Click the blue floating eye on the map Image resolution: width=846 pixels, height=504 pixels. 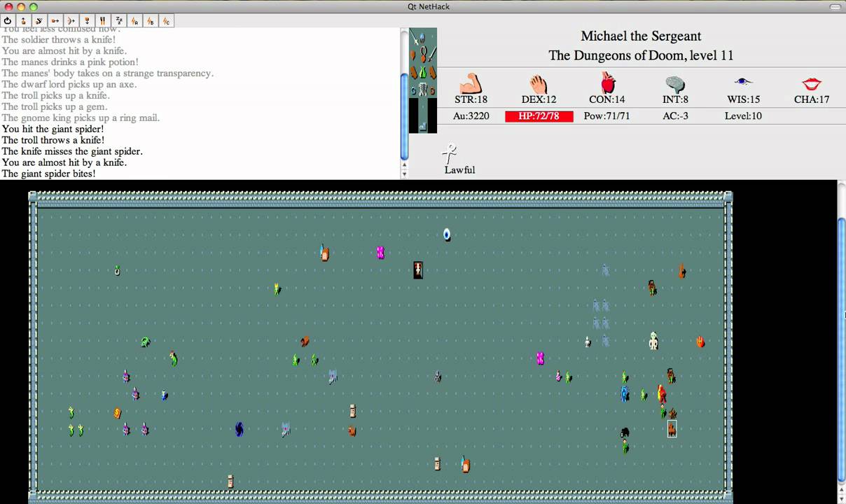click(x=447, y=234)
